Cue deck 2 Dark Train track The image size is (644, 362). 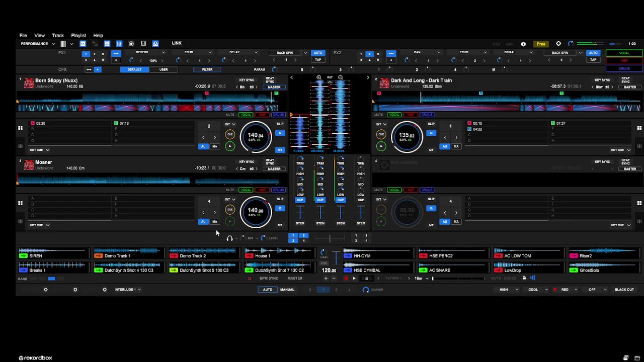(381, 134)
